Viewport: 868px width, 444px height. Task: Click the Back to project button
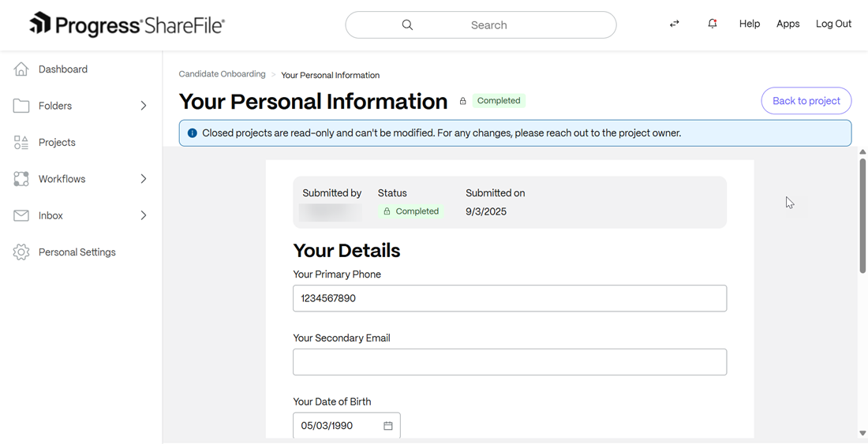coord(806,101)
